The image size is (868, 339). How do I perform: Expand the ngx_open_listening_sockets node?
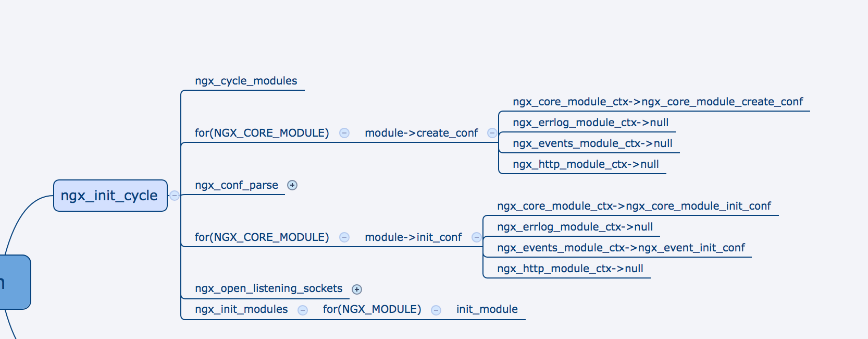point(357,289)
